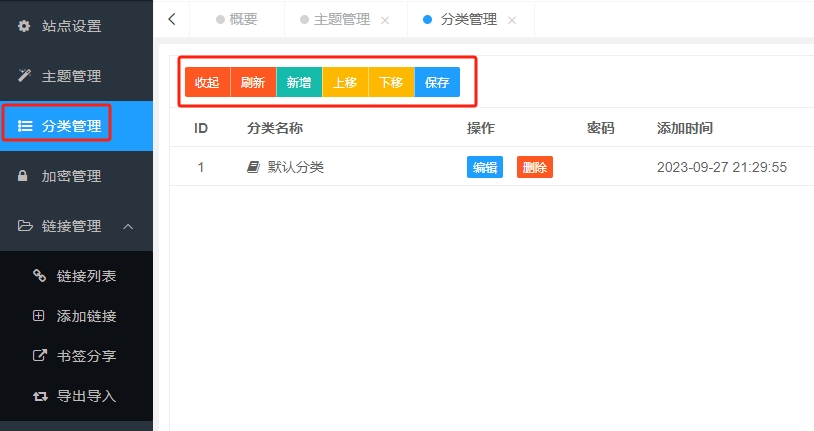This screenshot has width=814, height=431.
Task: Click the ID cell showing 1
Action: 200,167
